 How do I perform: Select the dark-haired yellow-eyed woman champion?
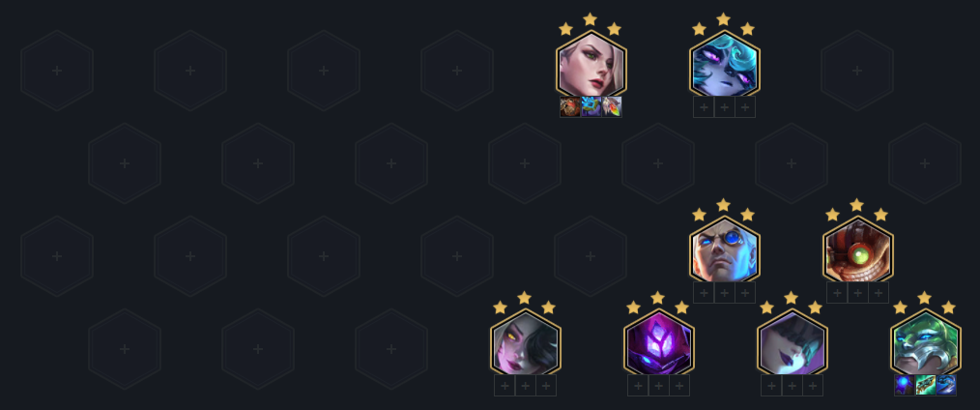tap(526, 343)
